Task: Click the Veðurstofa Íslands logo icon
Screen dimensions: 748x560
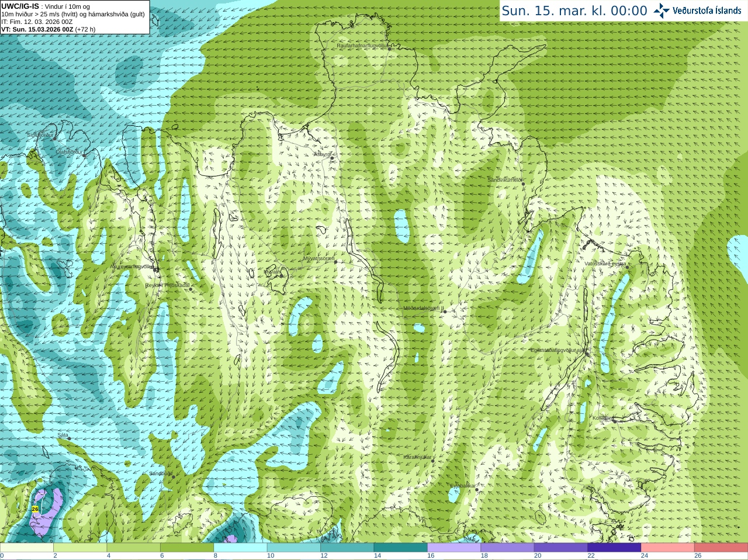Action: pyautogui.click(x=662, y=11)
